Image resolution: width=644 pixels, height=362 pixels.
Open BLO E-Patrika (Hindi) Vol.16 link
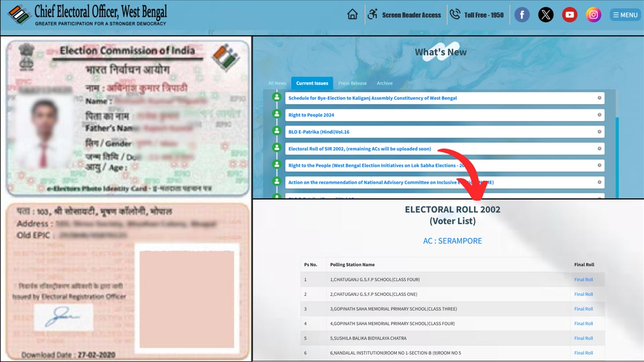[x=319, y=132]
